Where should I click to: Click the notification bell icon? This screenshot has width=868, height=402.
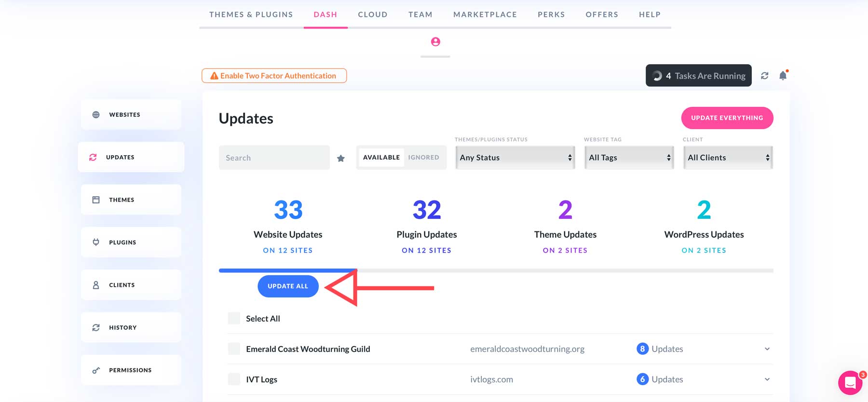pos(783,76)
